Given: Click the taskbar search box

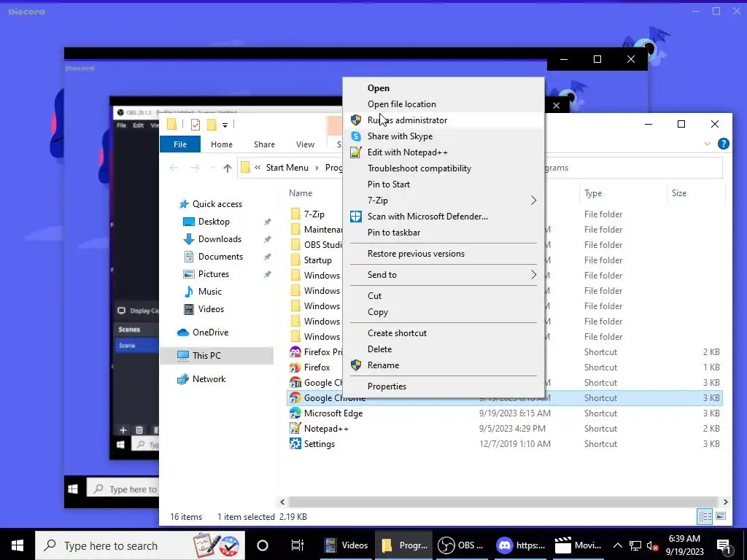Looking at the screenshot, I should pyautogui.click(x=140, y=545).
